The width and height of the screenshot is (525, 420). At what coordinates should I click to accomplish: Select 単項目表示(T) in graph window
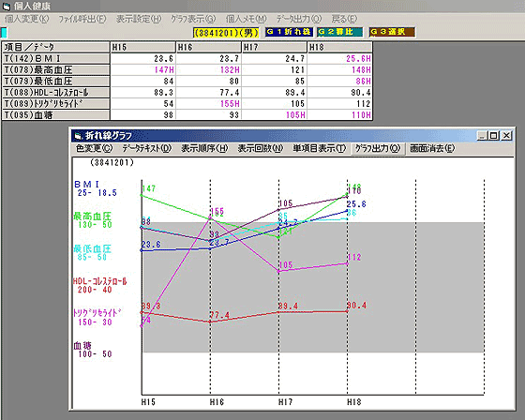tap(319, 148)
